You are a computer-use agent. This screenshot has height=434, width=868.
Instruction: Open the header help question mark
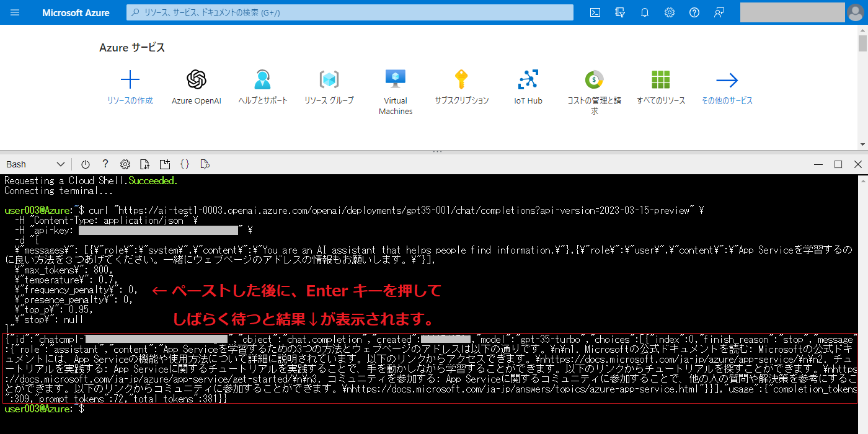pos(694,12)
